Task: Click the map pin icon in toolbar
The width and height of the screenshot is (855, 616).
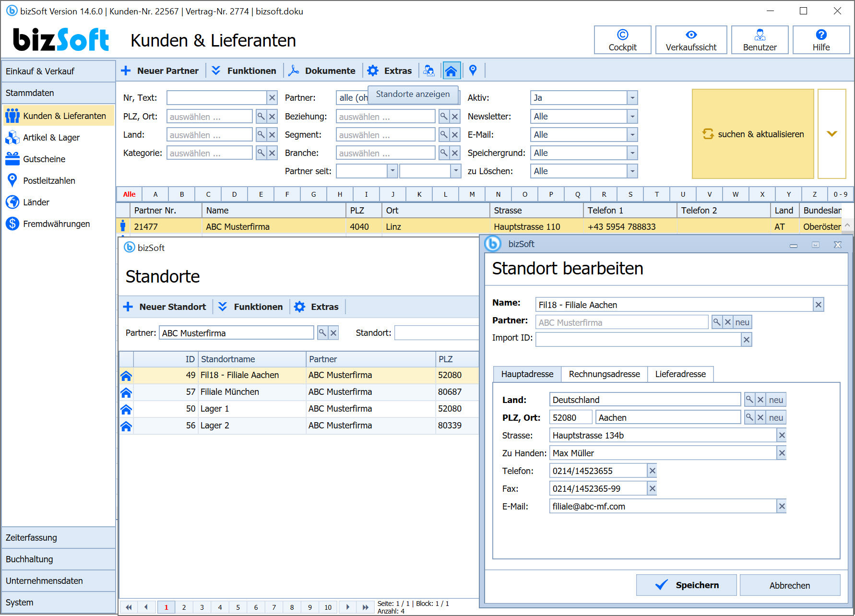Action: tap(473, 71)
